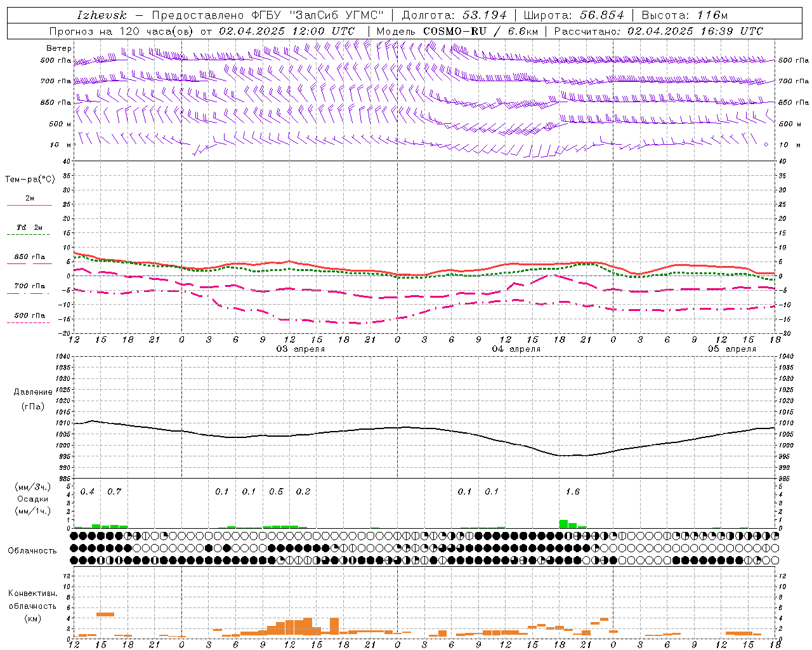Click the (км) unit under convective cloudiness
This screenshot has height=650, width=812.
(33, 618)
